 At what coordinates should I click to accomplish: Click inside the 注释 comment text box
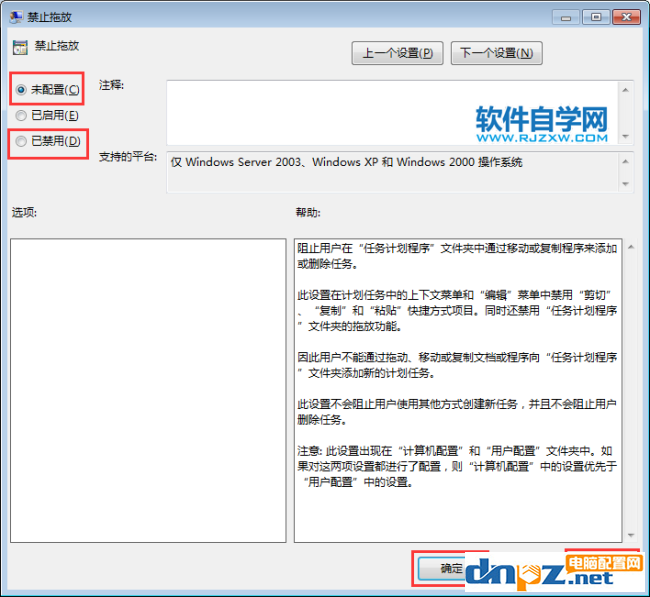coord(392,113)
